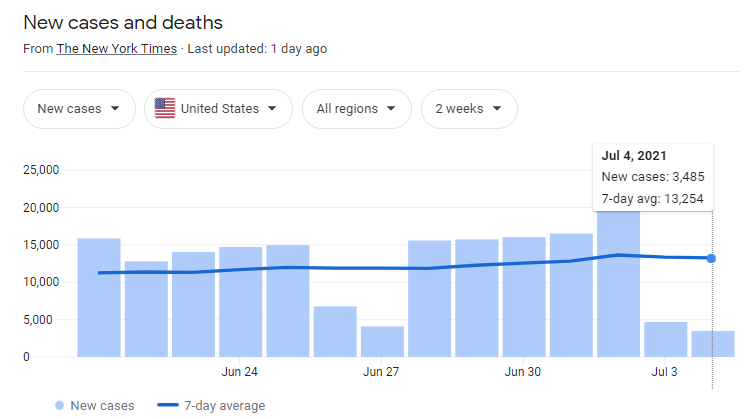Click the Jun 30 axis label
The image size is (754, 419).
(523, 372)
